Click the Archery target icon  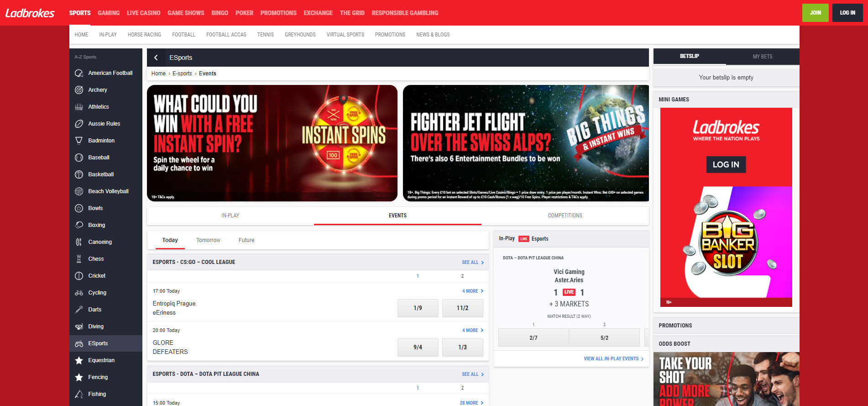click(79, 90)
